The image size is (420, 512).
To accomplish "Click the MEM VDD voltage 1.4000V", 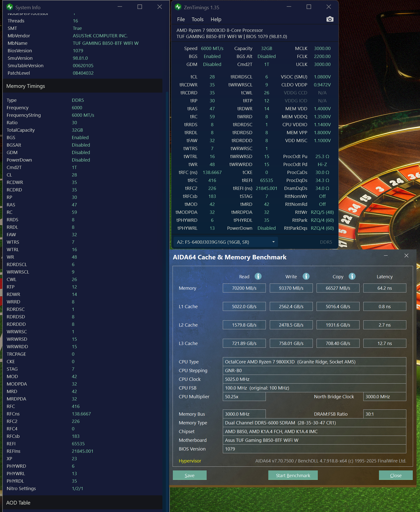I will click(322, 109).
